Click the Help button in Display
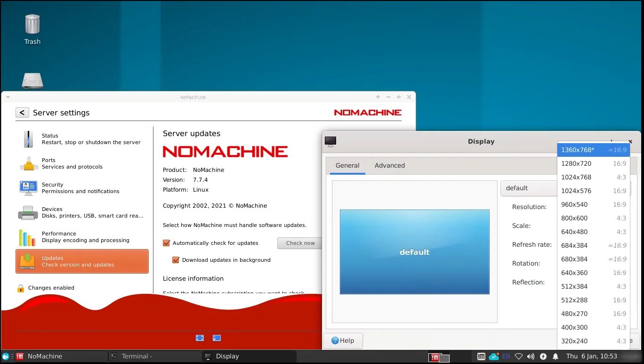 point(343,340)
